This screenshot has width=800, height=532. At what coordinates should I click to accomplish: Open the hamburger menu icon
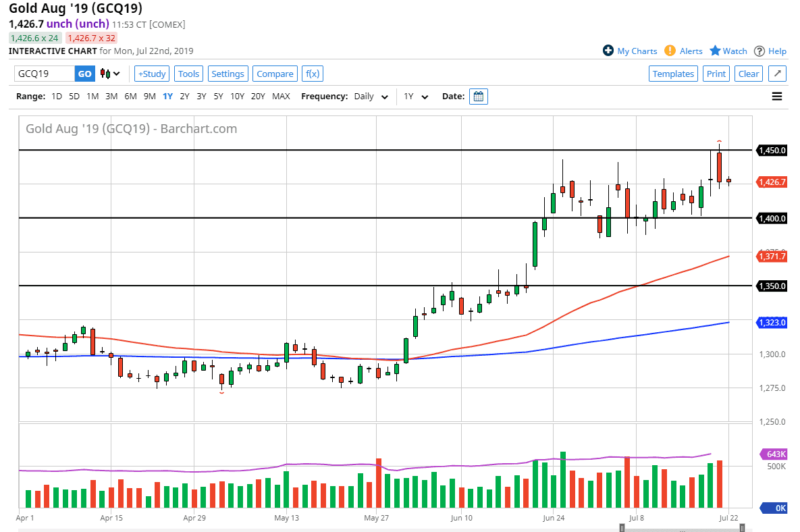pyautogui.click(x=777, y=97)
